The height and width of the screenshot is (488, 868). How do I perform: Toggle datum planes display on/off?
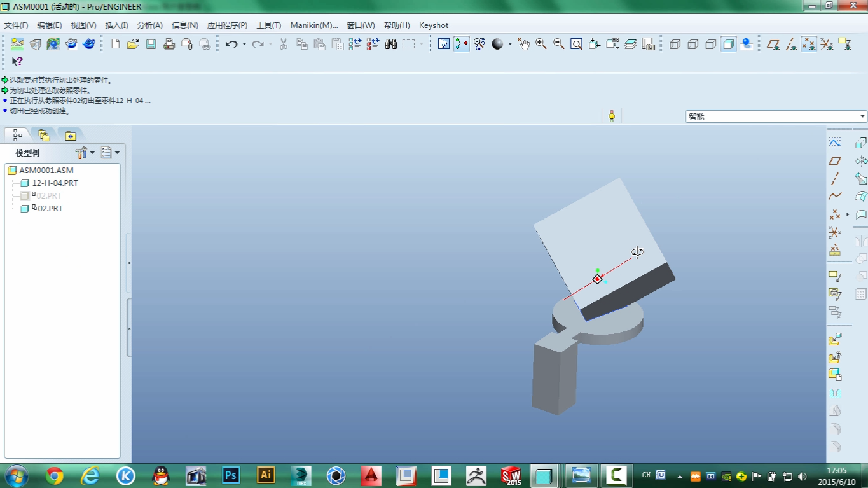click(x=773, y=44)
